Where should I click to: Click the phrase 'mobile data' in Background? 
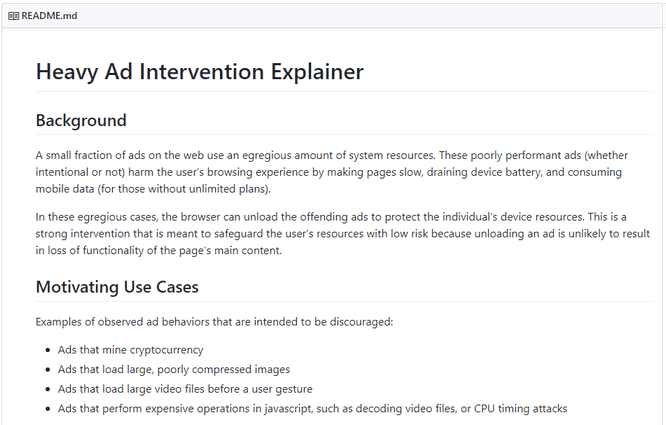click(x=65, y=189)
